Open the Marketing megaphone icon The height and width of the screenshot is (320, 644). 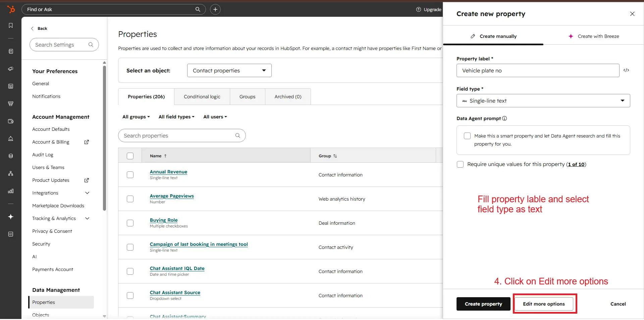11,69
